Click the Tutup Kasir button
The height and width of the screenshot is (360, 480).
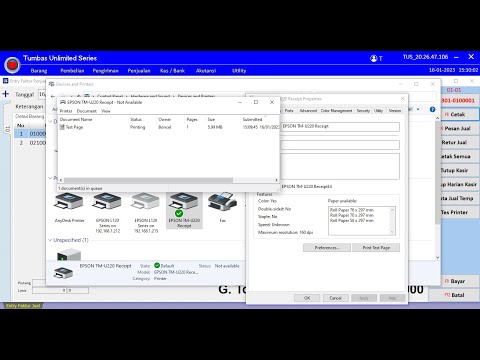coord(459,170)
